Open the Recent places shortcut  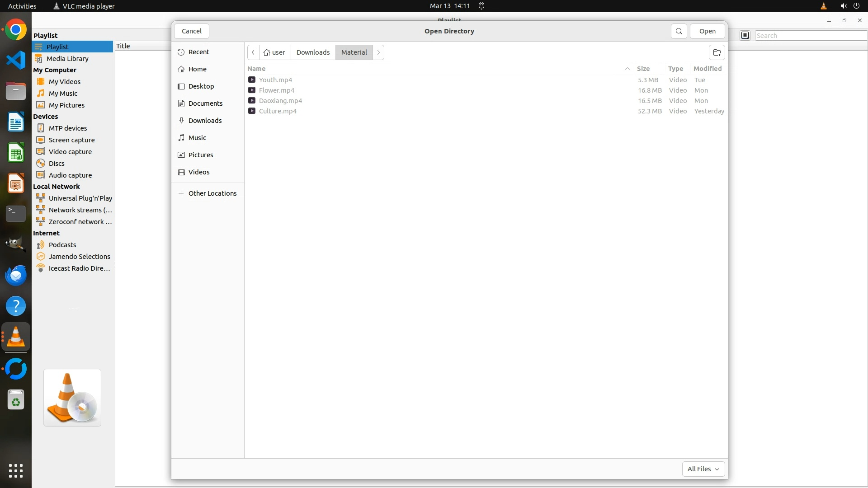tap(198, 52)
